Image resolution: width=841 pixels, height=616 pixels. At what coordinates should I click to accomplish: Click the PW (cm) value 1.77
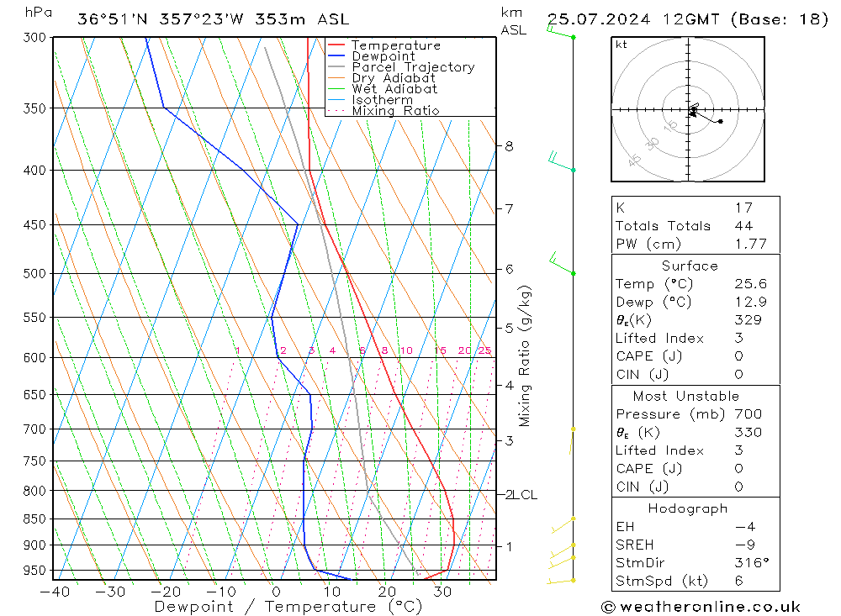coord(750,244)
